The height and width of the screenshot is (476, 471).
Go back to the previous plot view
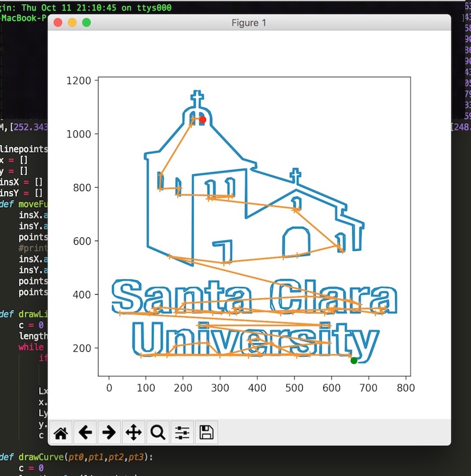point(85,433)
